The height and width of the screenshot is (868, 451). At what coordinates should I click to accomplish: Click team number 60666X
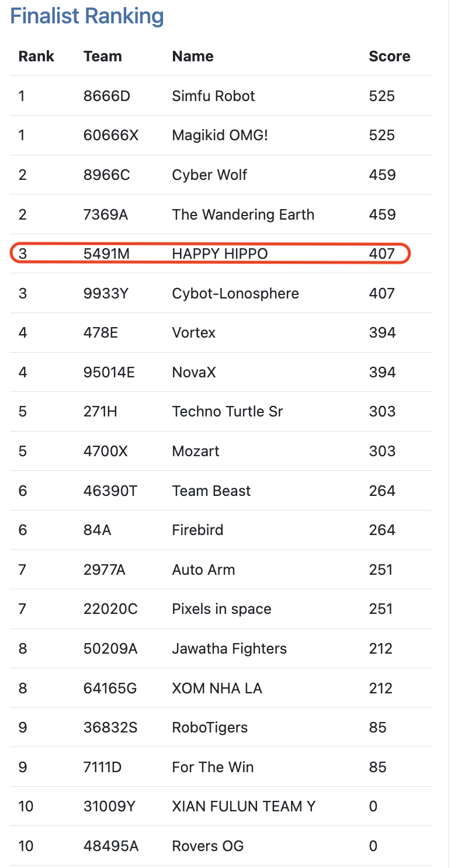click(x=111, y=136)
